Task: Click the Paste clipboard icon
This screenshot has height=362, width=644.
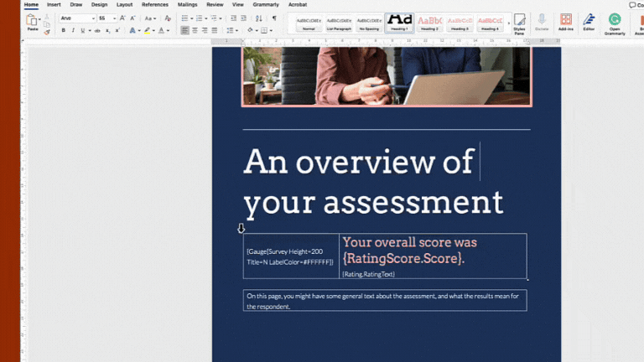Action: click(x=33, y=21)
